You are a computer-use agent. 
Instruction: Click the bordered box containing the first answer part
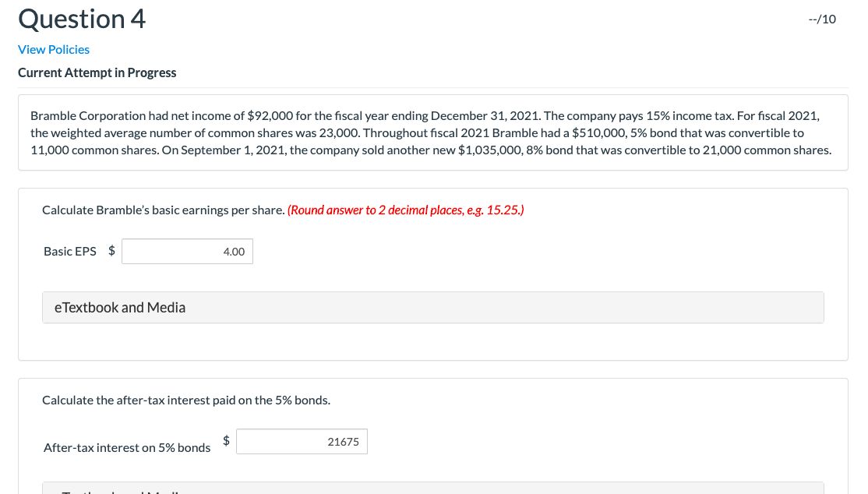point(432,273)
